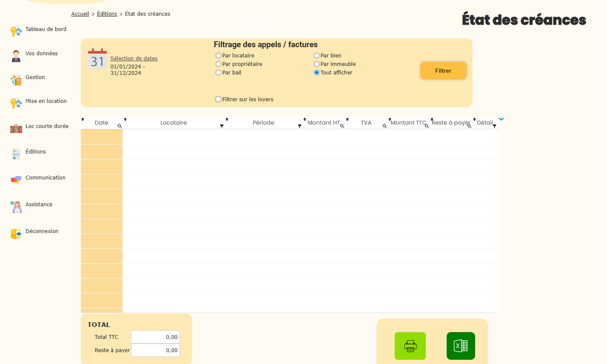Open the Gestion sidebar menu

35,77
